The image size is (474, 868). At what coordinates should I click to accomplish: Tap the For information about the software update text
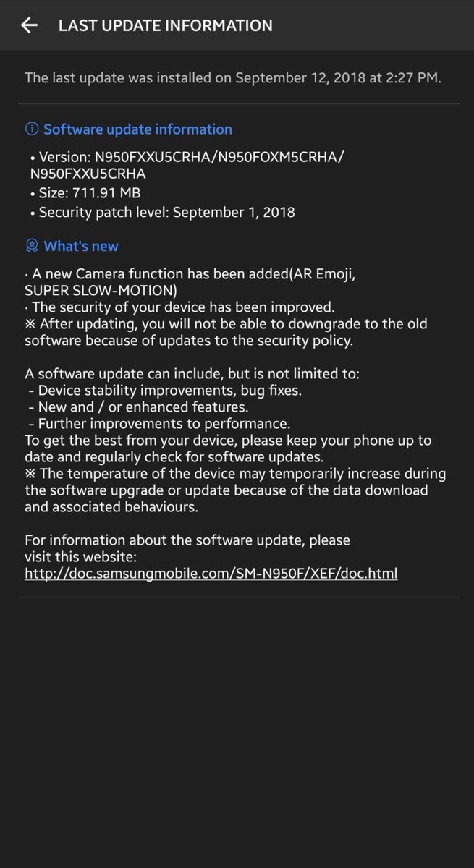(x=187, y=540)
